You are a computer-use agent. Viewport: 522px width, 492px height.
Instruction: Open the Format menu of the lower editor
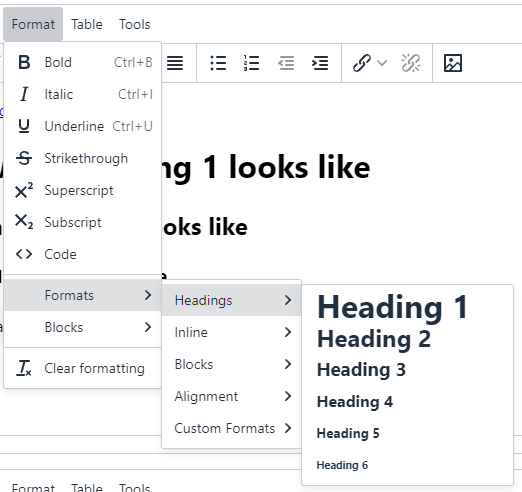pyautogui.click(x=33, y=488)
